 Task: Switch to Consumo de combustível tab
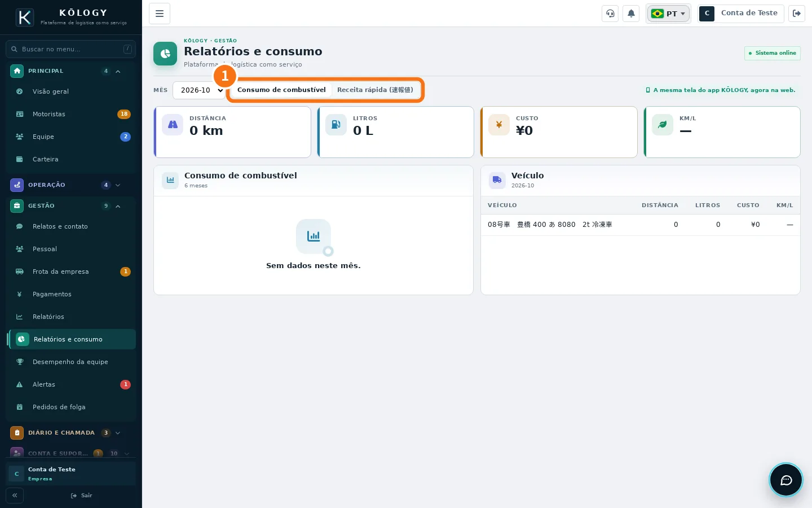pos(281,90)
